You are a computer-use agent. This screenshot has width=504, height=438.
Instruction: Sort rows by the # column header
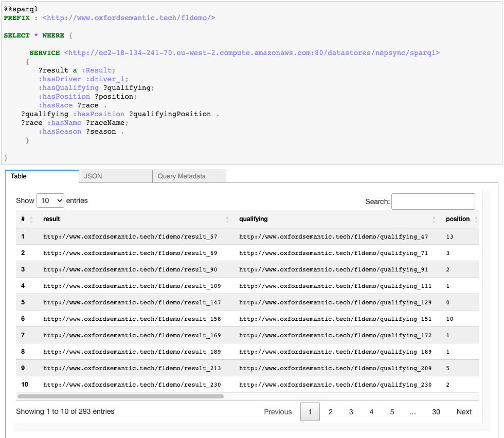(23, 219)
